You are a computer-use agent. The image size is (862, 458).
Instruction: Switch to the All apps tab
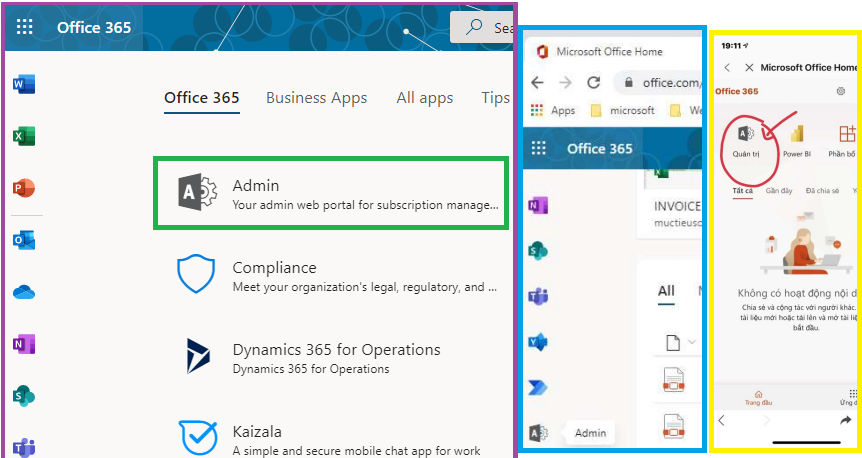coord(424,98)
